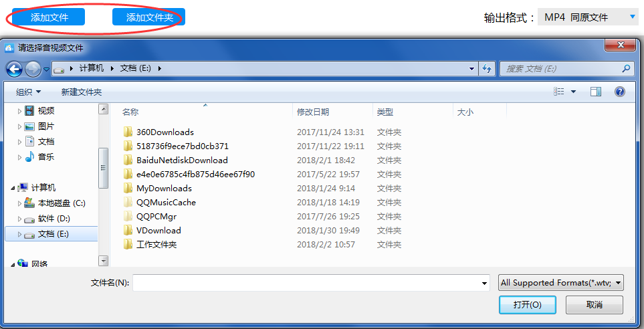Select 软件 (D:) drive in the tree
Image resolution: width=644 pixels, height=329 pixels.
click(53, 219)
